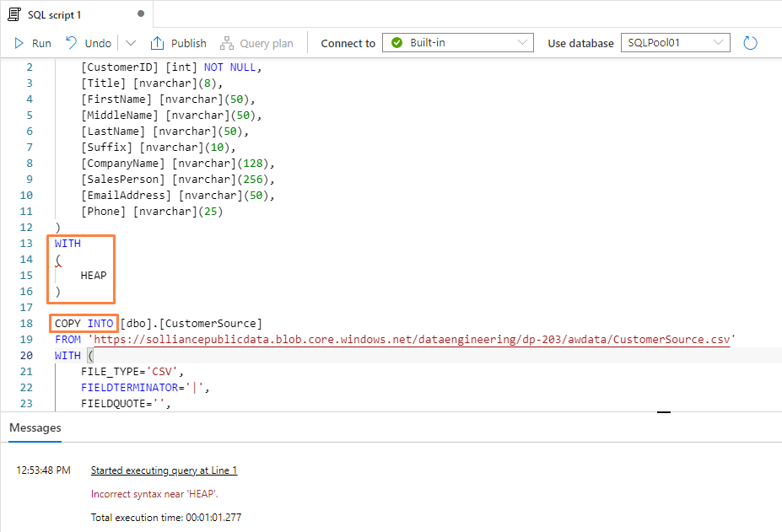Click the COPY INTO keywords
The width and height of the screenshot is (782, 532).
click(x=84, y=323)
